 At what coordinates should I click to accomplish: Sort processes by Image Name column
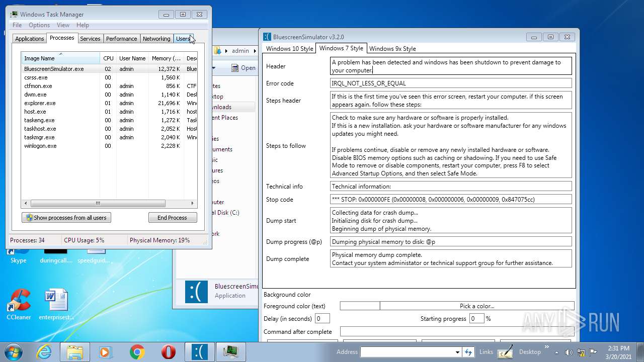60,58
